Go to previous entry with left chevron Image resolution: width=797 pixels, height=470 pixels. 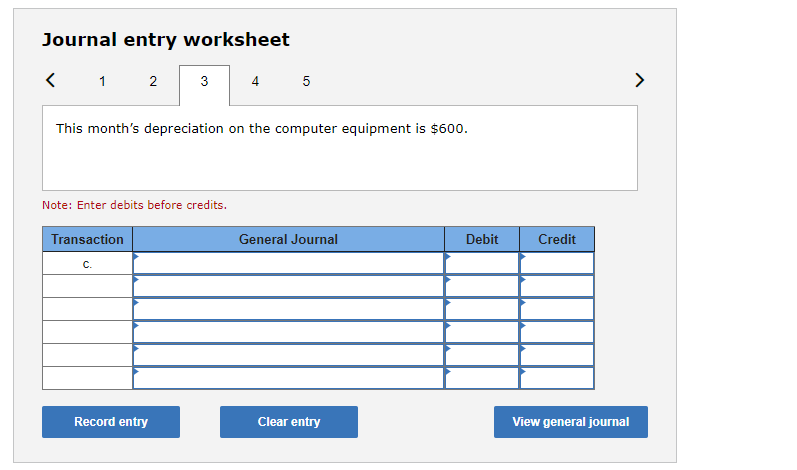coord(50,80)
